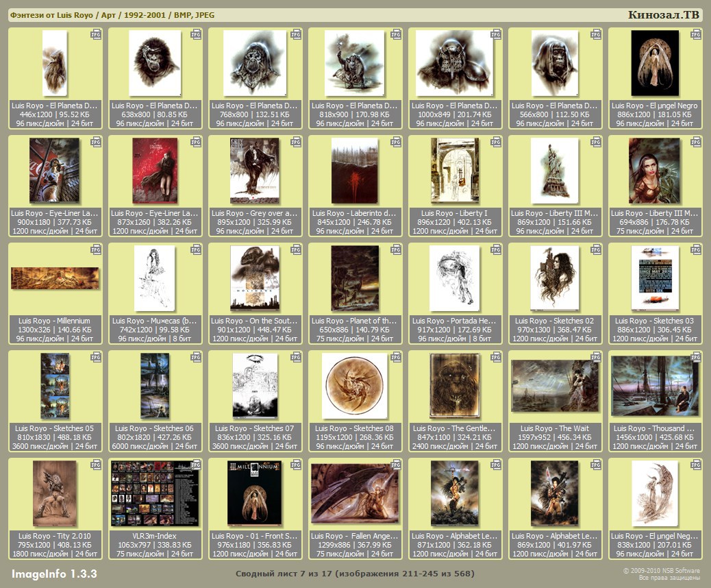
Task: Click JPG badge on Sketches 02 tile
Action: 596,249
